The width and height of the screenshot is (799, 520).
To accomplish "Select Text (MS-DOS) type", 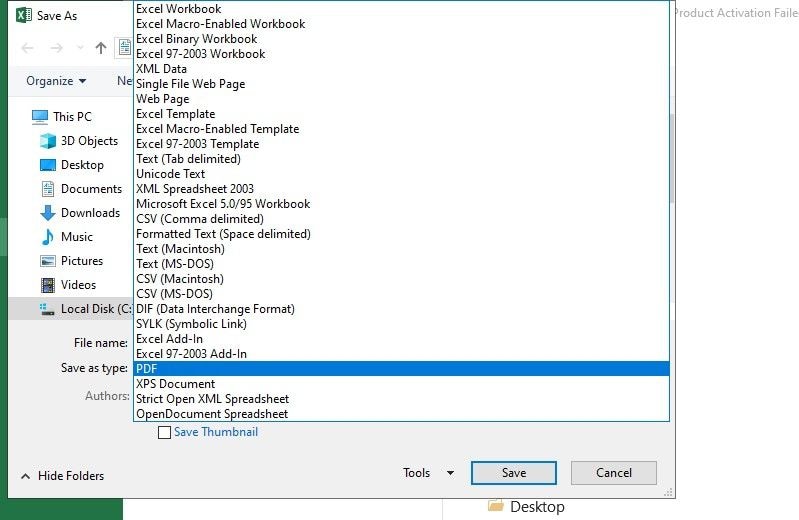I will pyautogui.click(x=401, y=264).
